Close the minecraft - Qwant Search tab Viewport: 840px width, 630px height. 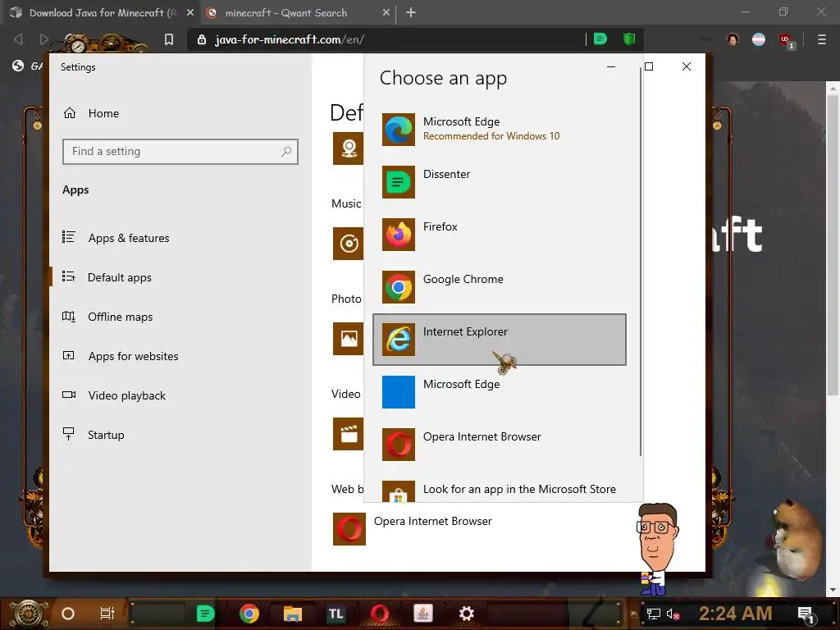386,12
